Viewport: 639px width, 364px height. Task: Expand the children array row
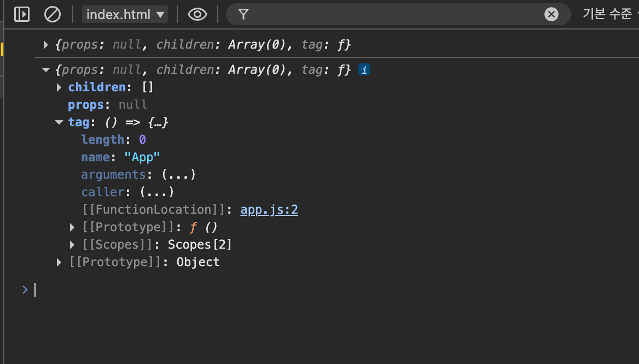(x=59, y=87)
